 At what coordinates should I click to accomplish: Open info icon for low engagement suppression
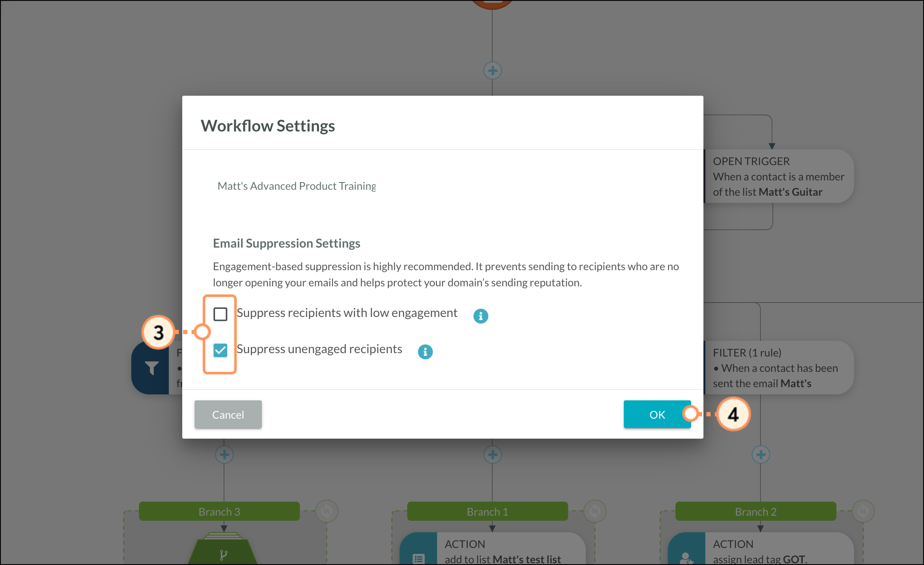click(481, 316)
